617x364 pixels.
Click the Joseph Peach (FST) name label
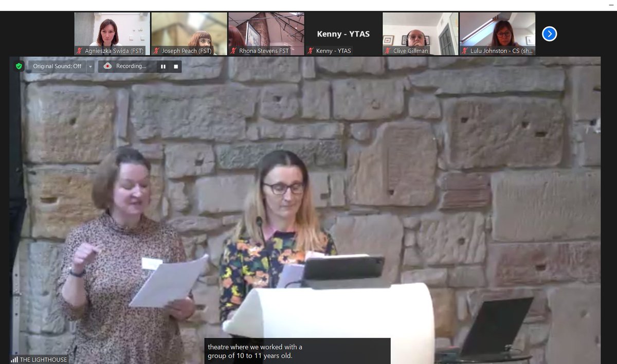(x=187, y=51)
